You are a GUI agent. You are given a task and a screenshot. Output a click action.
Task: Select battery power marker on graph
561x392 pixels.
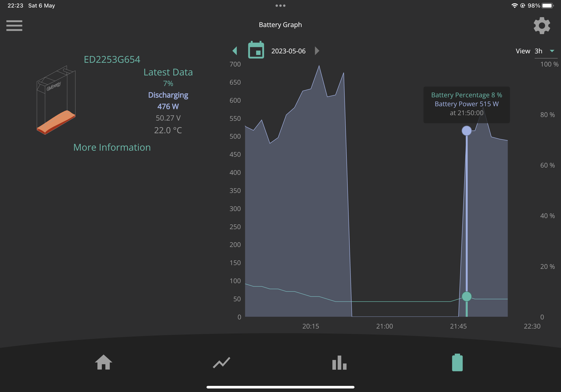[x=466, y=131]
